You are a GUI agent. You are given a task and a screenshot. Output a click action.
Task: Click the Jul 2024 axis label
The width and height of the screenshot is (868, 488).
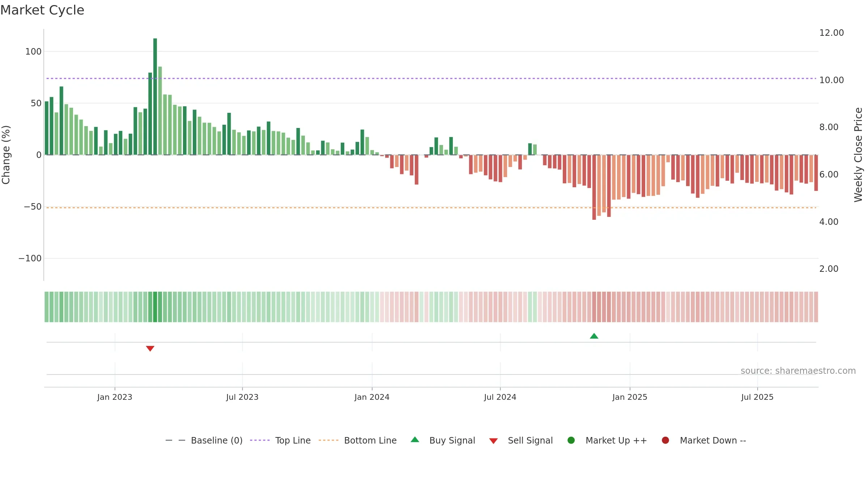point(500,397)
